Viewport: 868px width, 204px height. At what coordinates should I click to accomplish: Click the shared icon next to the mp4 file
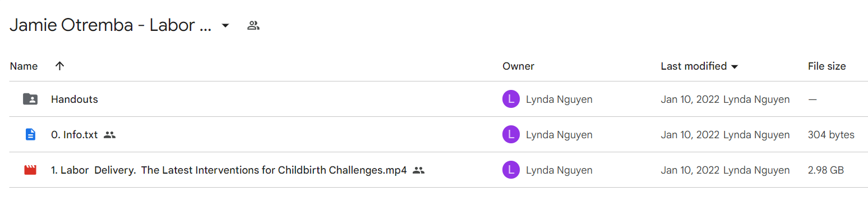point(418,170)
